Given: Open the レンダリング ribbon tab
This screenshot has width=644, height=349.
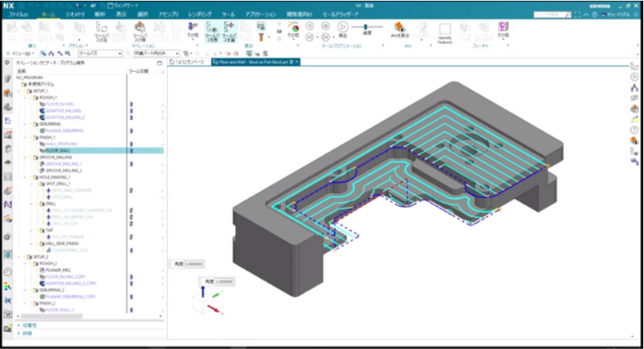Looking at the screenshot, I should pos(200,14).
